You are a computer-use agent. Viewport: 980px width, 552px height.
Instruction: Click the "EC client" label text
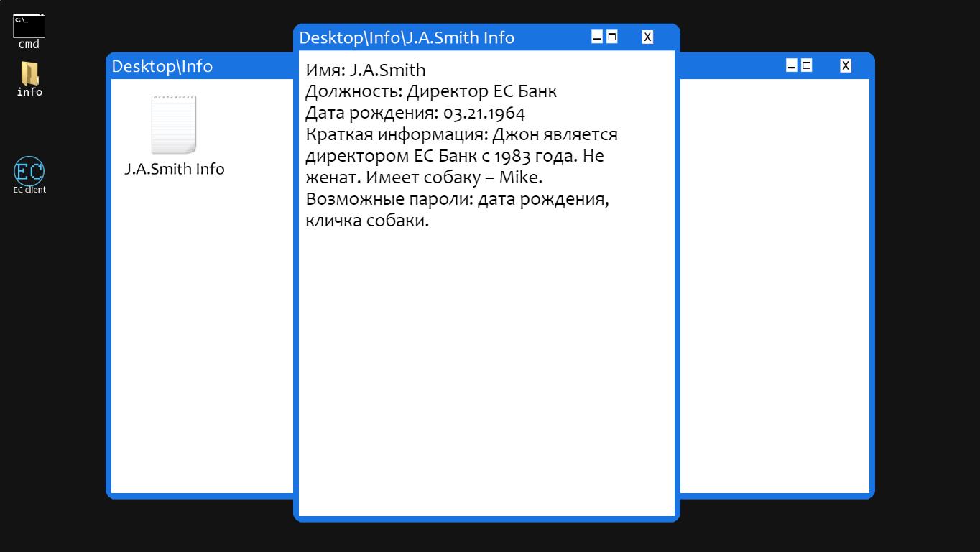[29, 190]
